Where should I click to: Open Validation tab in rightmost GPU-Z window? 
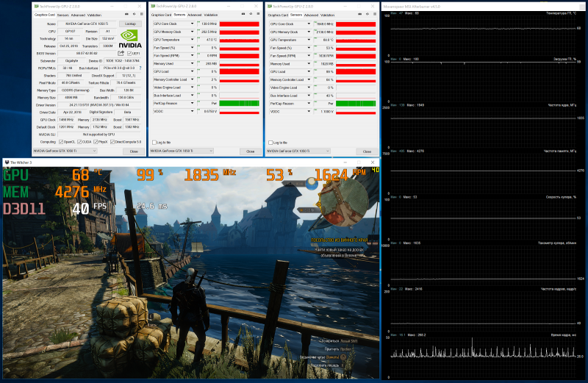pyautogui.click(x=329, y=15)
